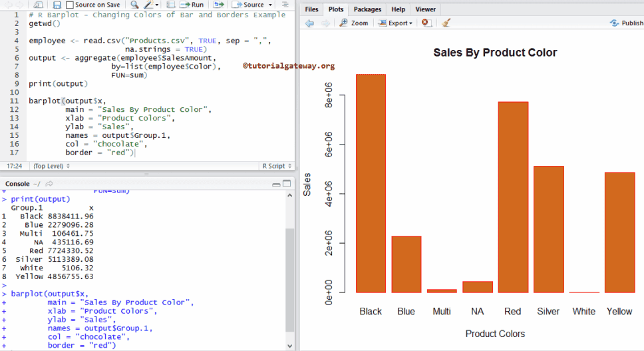
Task: Switch to the Help tab
Action: click(398, 9)
